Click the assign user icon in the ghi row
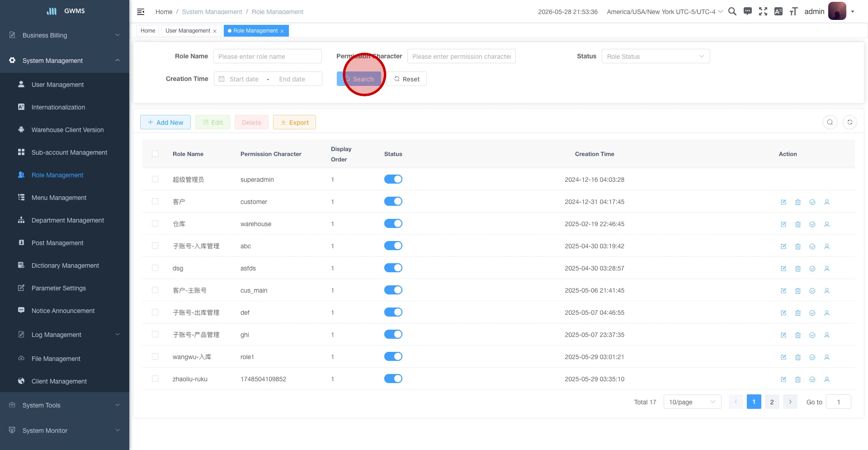 [827, 335]
